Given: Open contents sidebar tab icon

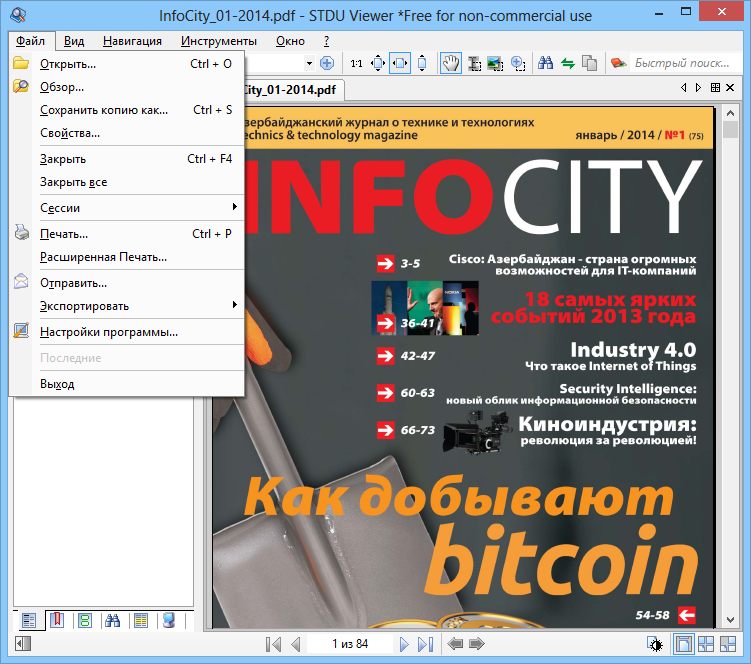Looking at the screenshot, I should (x=29, y=620).
